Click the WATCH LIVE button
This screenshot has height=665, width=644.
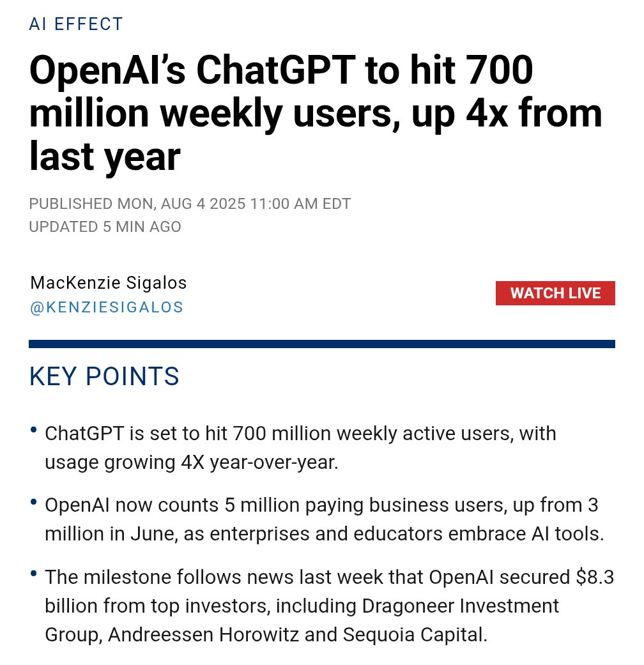pos(555,293)
